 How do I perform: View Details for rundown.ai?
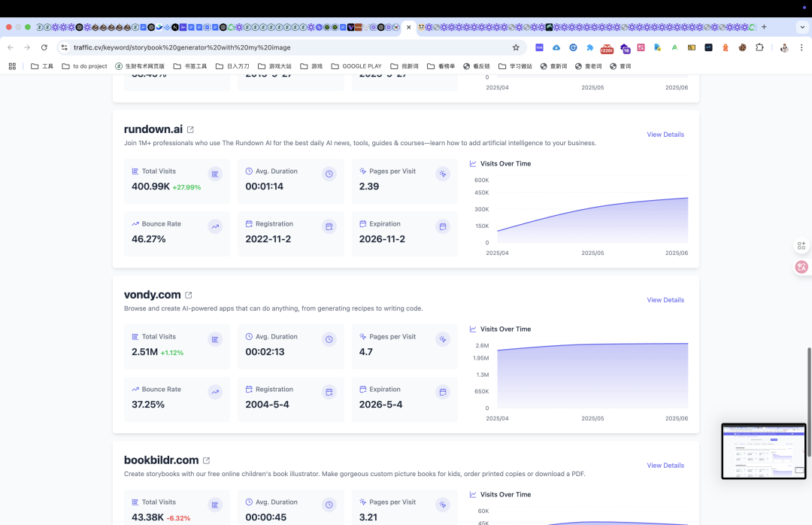665,135
